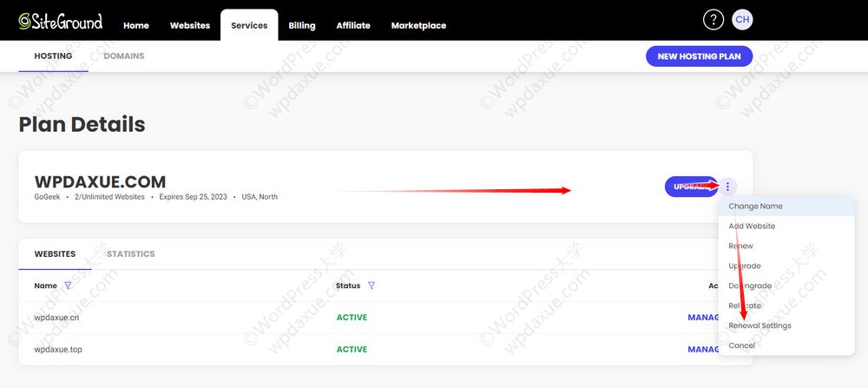The height and width of the screenshot is (388, 868).
Task: Open the Affiliate nav item
Action: tap(353, 25)
